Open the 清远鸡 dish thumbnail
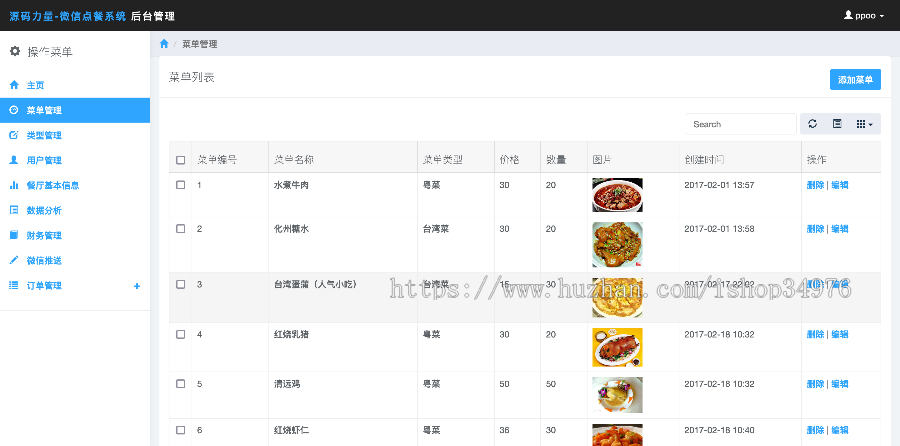 tap(617, 395)
